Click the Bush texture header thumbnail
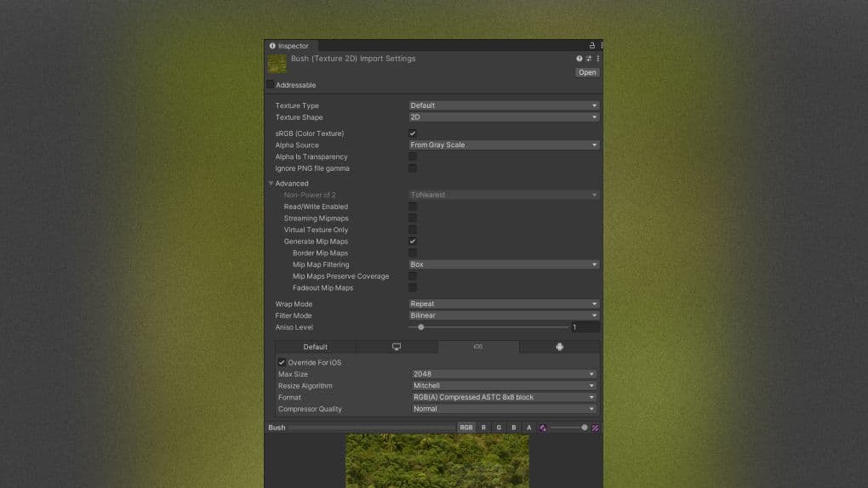This screenshot has width=868, height=488. [277, 64]
